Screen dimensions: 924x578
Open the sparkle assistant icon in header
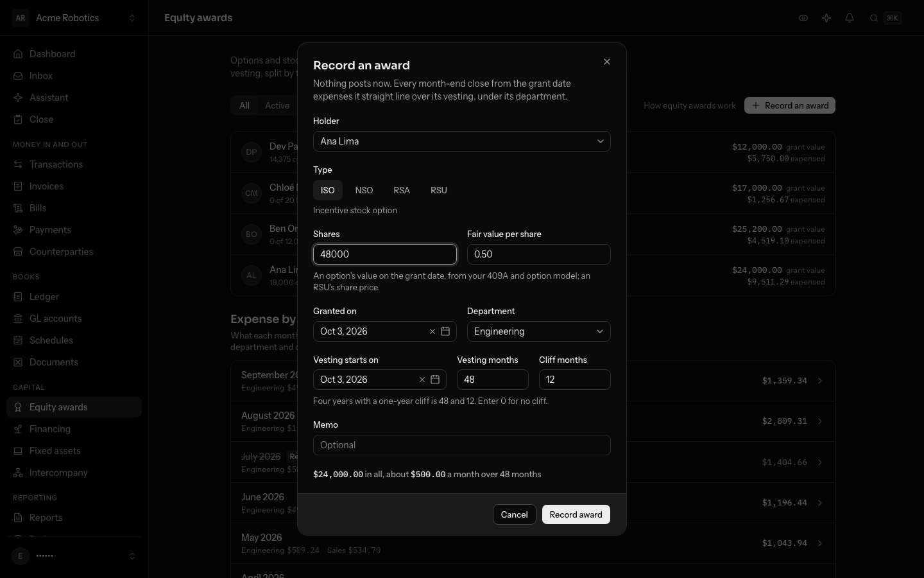[x=826, y=18]
